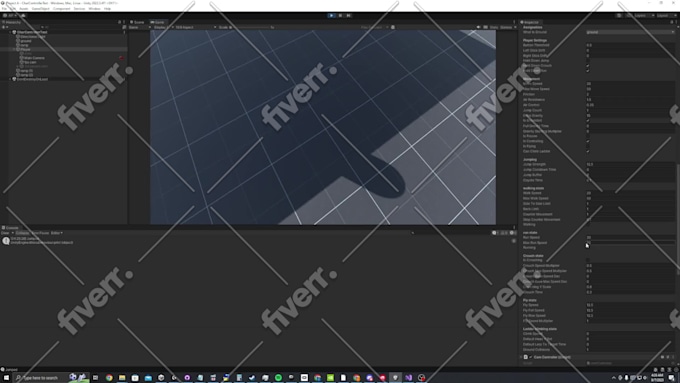The height and width of the screenshot is (383, 680).
Task: Toggle the Is Flying checkbox
Action: [588, 146]
